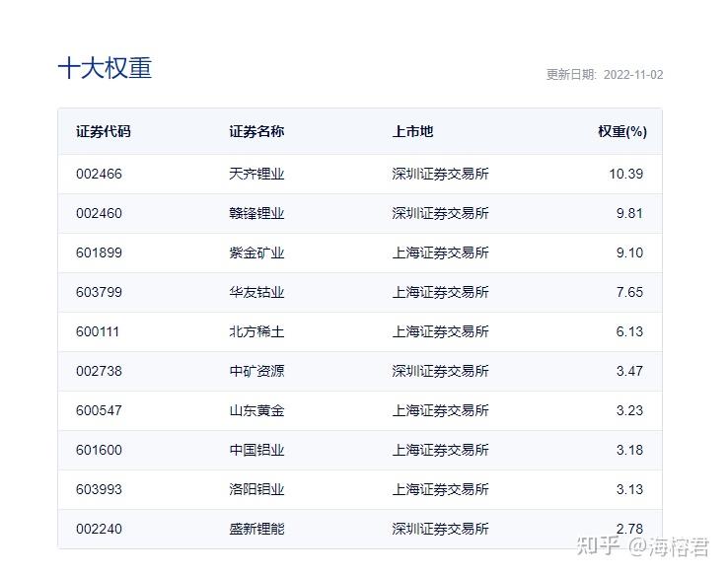Select the 紫金矿业 row name
Screen dimensions: 728x576
(x=256, y=252)
